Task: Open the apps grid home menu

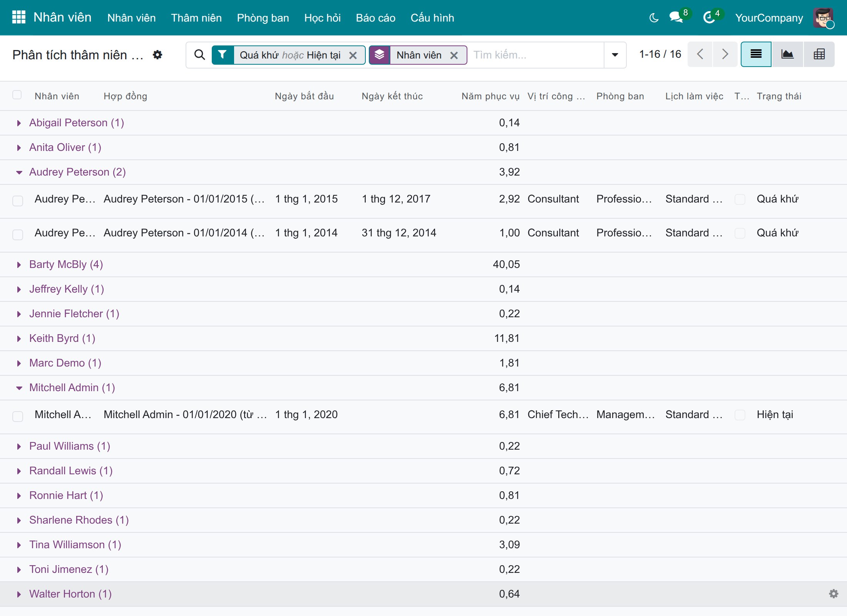Action: (18, 17)
